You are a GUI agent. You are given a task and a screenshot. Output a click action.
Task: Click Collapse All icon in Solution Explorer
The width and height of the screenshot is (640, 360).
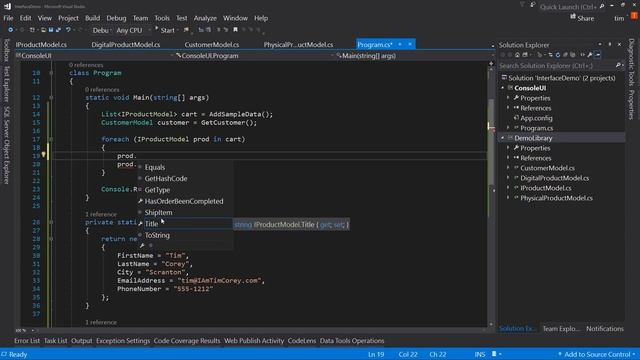coord(565,55)
